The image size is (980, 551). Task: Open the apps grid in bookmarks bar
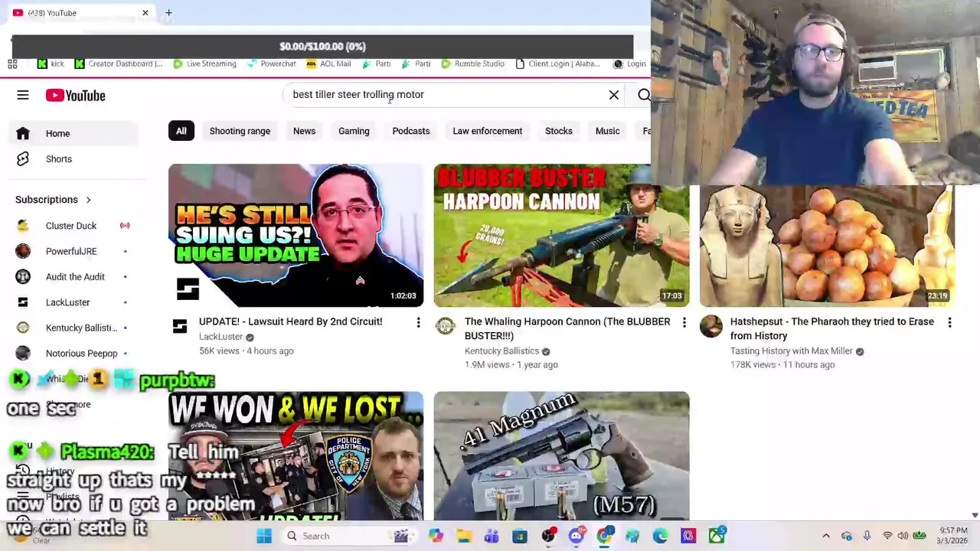tap(12, 64)
